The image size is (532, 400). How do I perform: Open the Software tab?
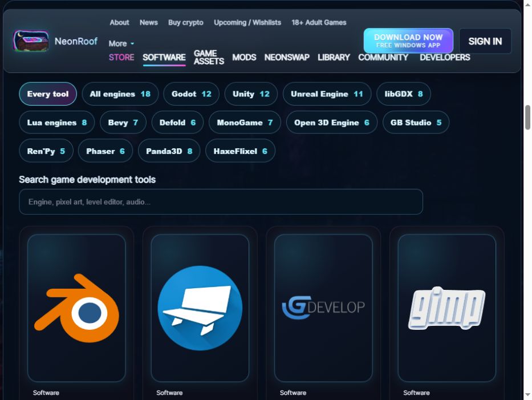(164, 58)
